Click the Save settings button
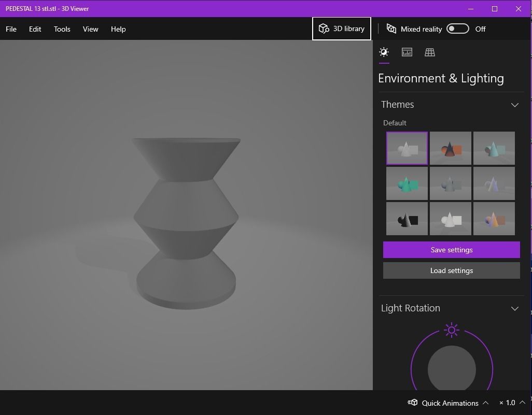This screenshot has width=532, height=415. (451, 250)
